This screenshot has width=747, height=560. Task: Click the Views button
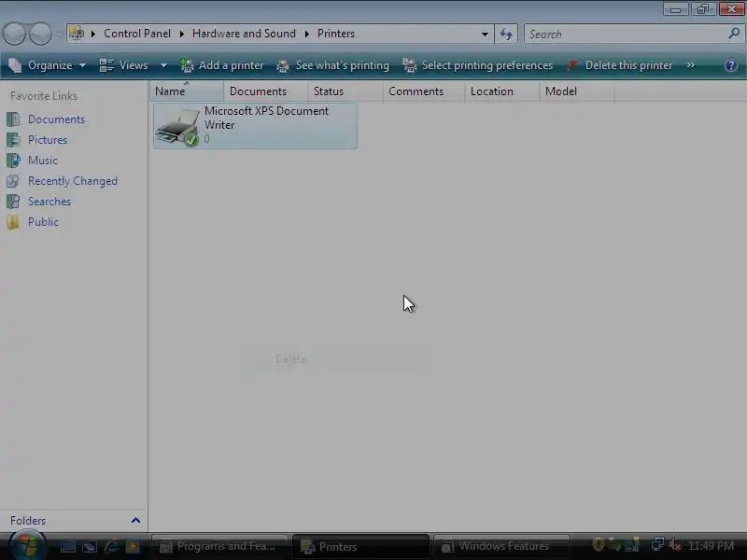[x=124, y=65]
